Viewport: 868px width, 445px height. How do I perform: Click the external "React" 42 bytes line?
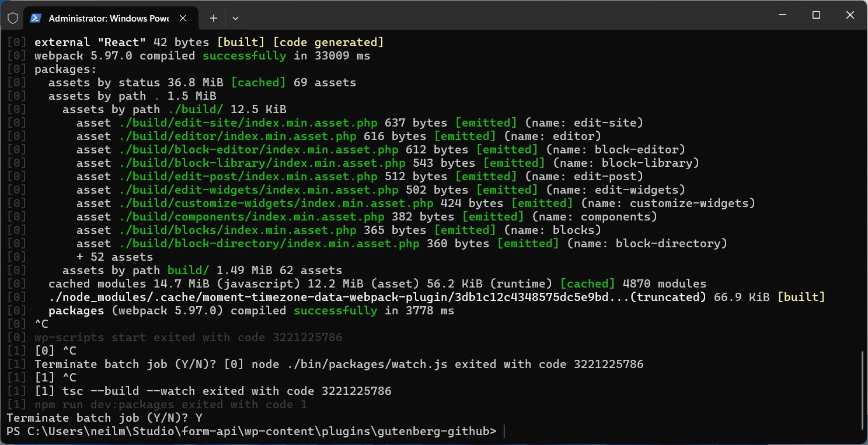pyautogui.click(x=209, y=43)
